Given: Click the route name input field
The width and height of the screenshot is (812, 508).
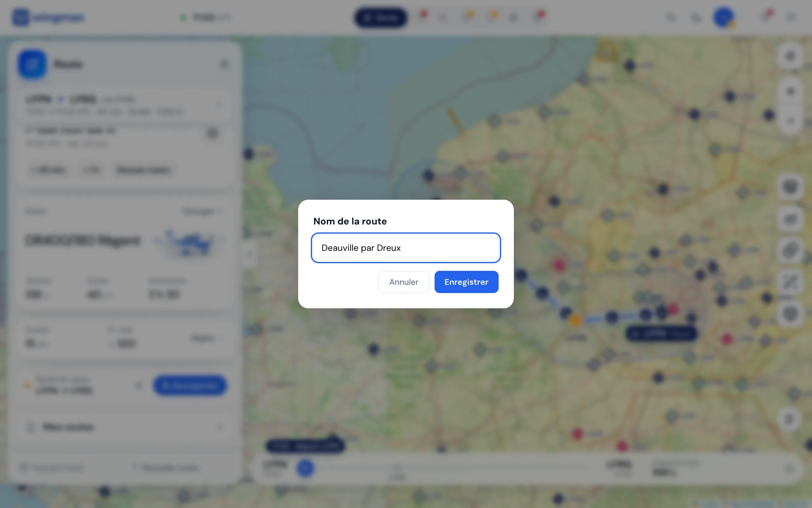Looking at the screenshot, I should (x=406, y=248).
